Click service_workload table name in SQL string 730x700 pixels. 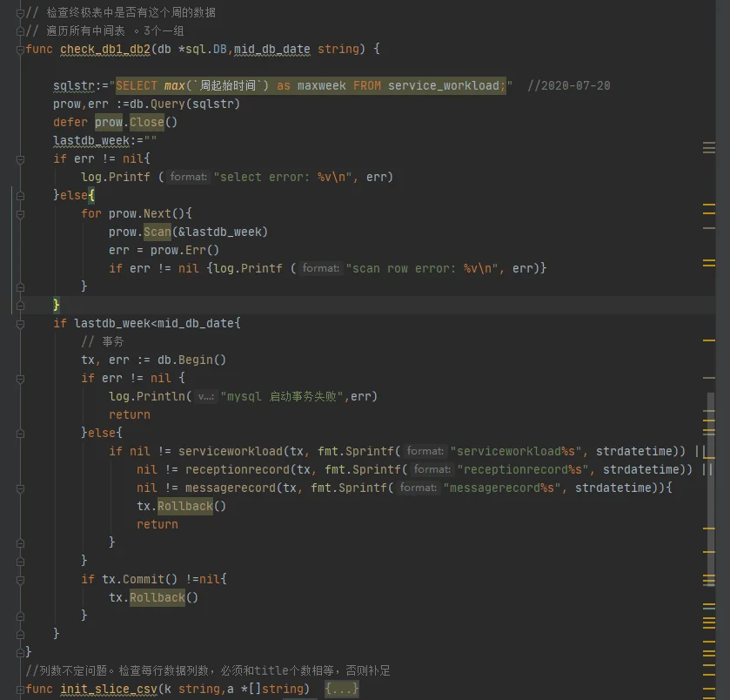(443, 85)
